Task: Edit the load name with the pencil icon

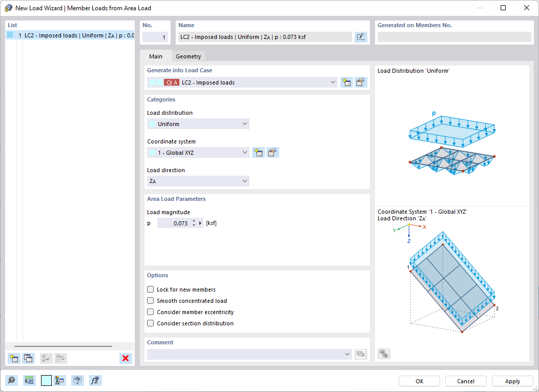Action: 361,36
